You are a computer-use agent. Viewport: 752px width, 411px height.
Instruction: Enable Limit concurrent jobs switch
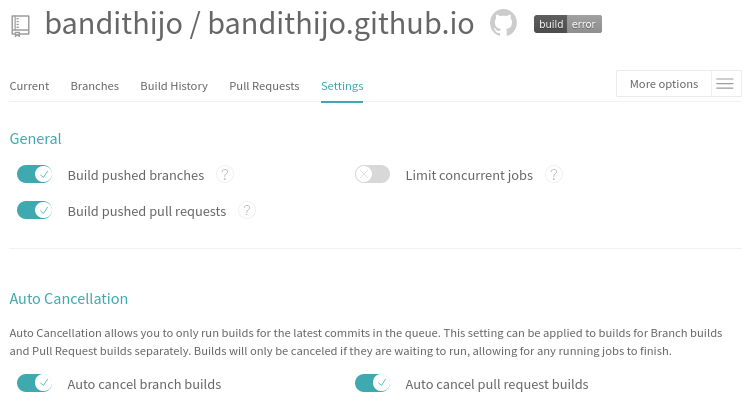(x=372, y=175)
